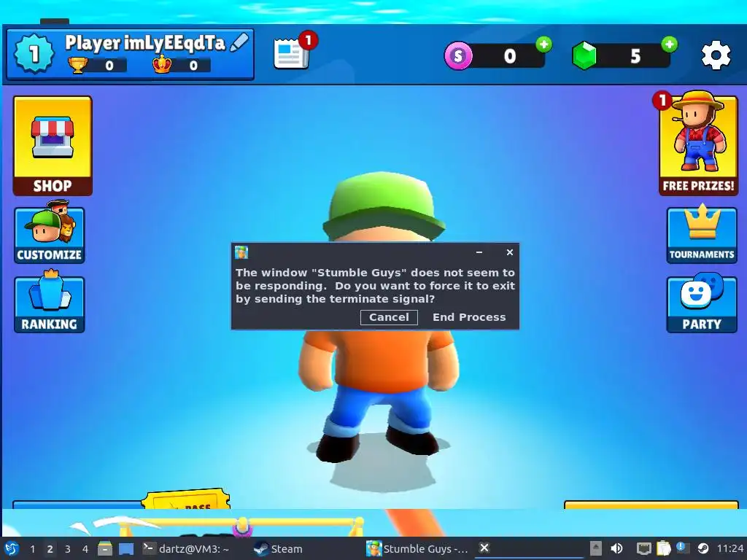Open the Tournaments screen
The width and height of the screenshot is (747, 560).
(x=702, y=234)
